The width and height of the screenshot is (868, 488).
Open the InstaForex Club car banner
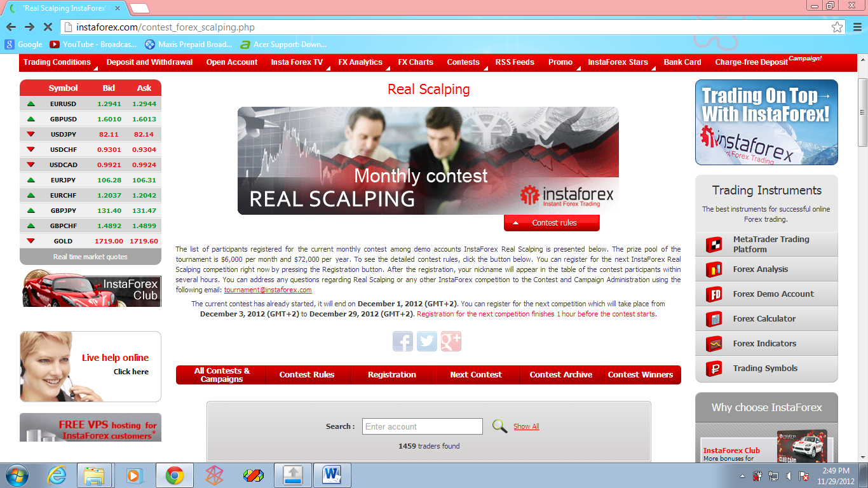pos(90,289)
